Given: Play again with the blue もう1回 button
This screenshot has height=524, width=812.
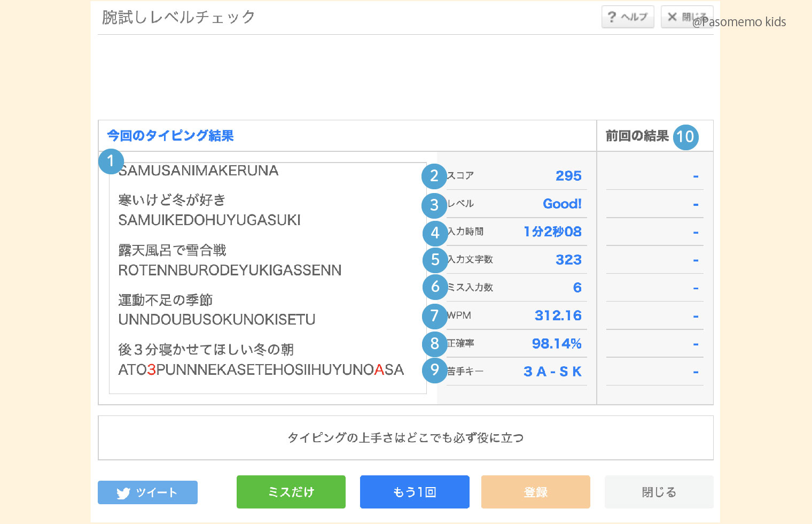Looking at the screenshot, I should pyautogui.click(x=415, y=492).
